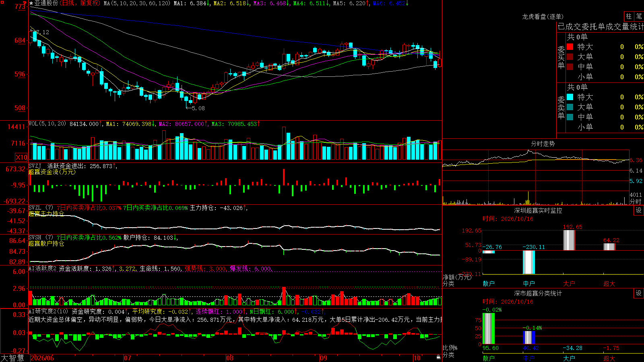The image size is (644, 362).
Task: Click the 超赢散户持仓 label
Action: (x=46, y=243)
